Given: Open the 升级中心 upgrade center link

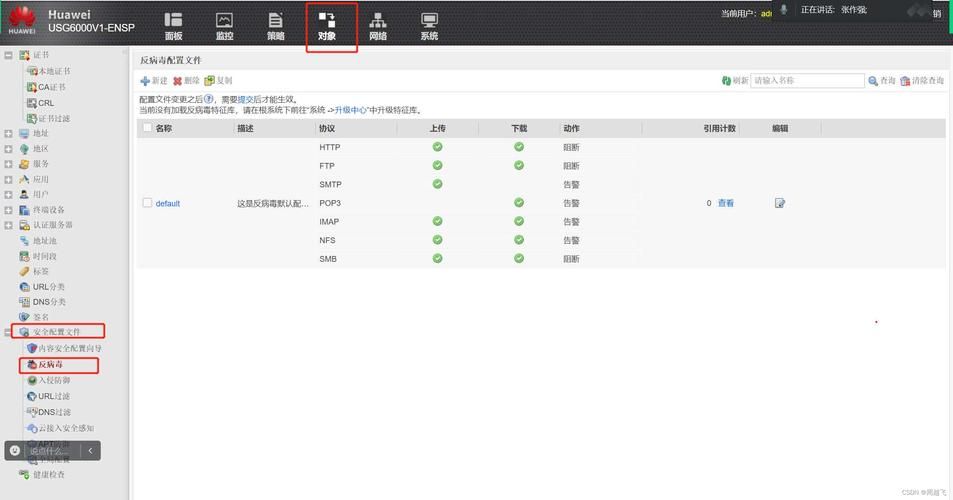Looking at the screenshot, I should (x=351, y=110).
